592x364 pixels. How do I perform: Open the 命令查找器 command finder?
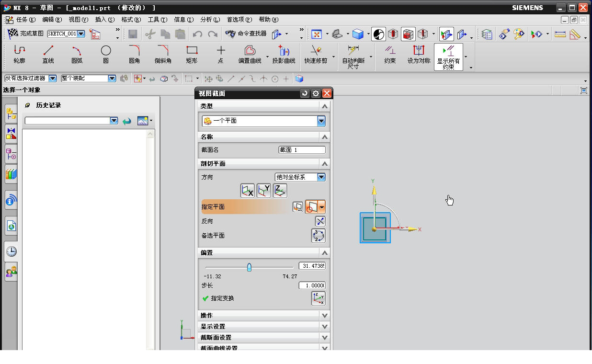click(x=246, y=34)
